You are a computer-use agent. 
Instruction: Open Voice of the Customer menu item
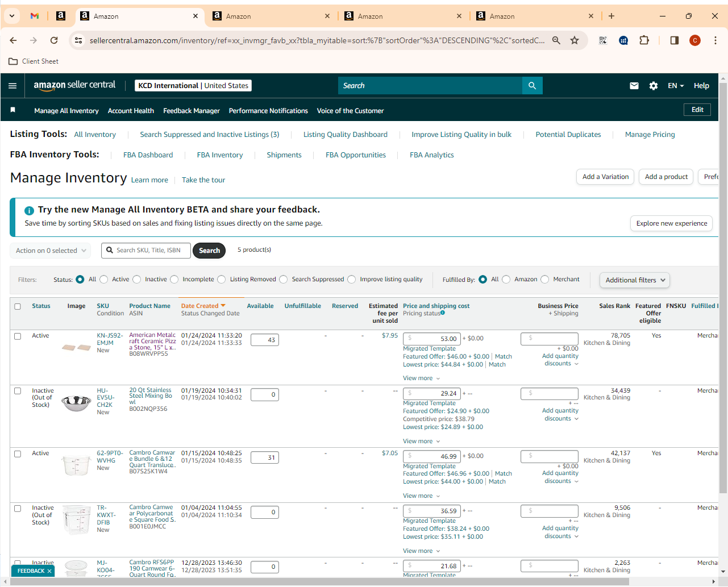pyautogui.click(x=350, y=111)
